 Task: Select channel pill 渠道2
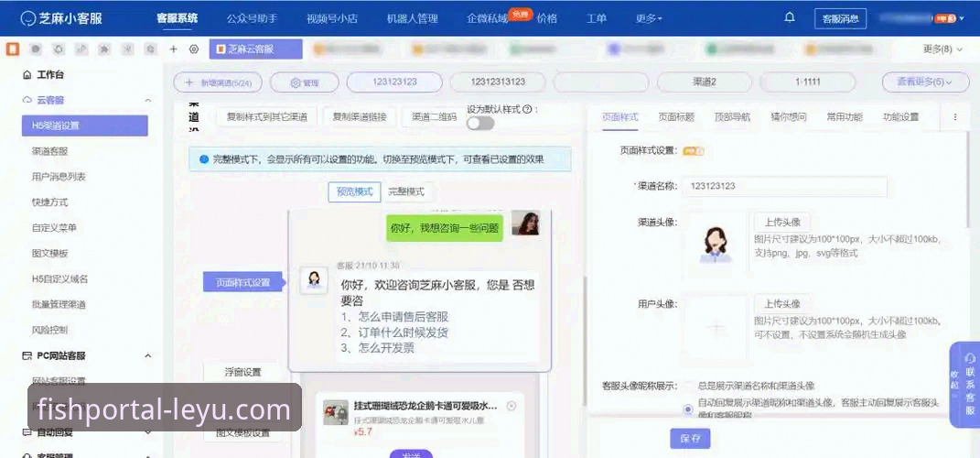coord(705,82)
